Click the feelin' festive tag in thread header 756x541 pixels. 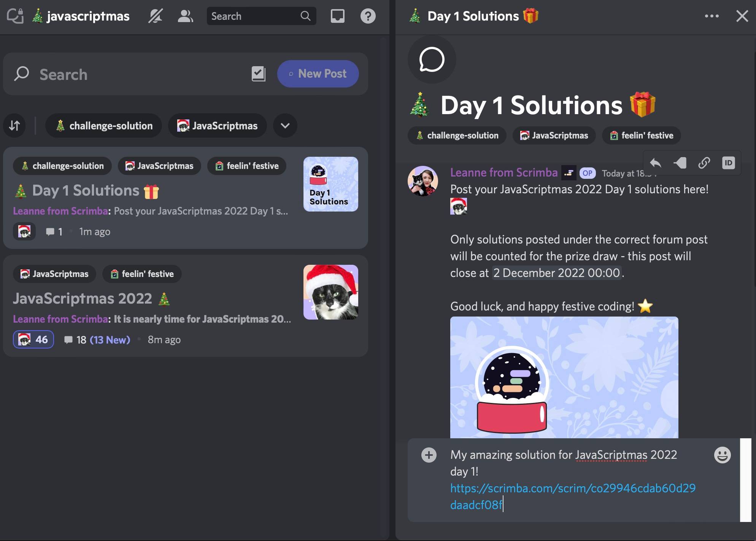(x=642, y=135)
